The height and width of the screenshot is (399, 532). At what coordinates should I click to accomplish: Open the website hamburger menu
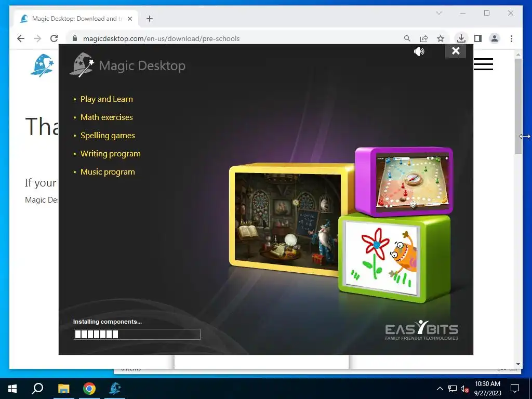click(483, 64)
